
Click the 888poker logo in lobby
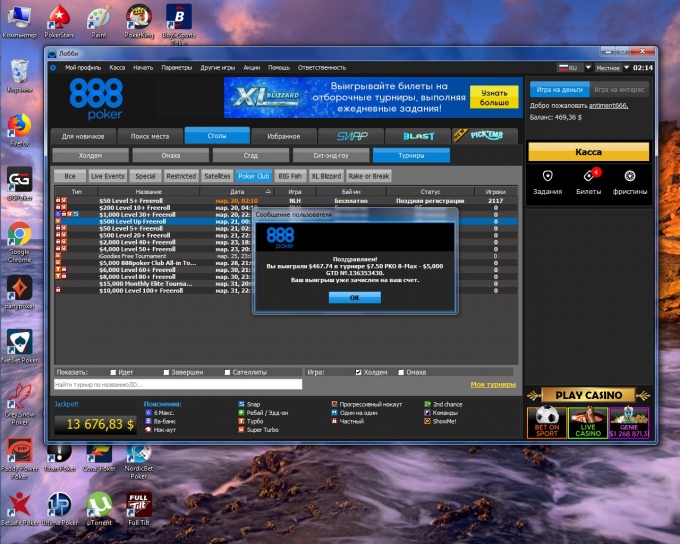tap(96, 99)
